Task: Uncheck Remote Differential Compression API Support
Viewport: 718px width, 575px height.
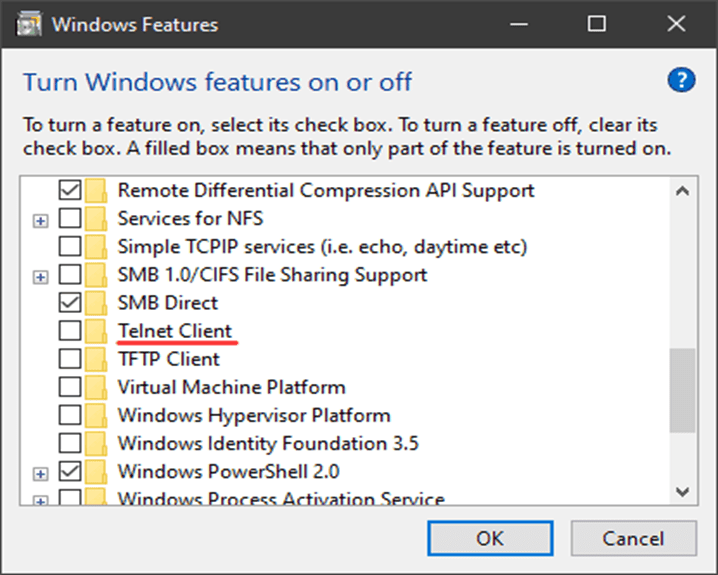Action: click(70, 190)
